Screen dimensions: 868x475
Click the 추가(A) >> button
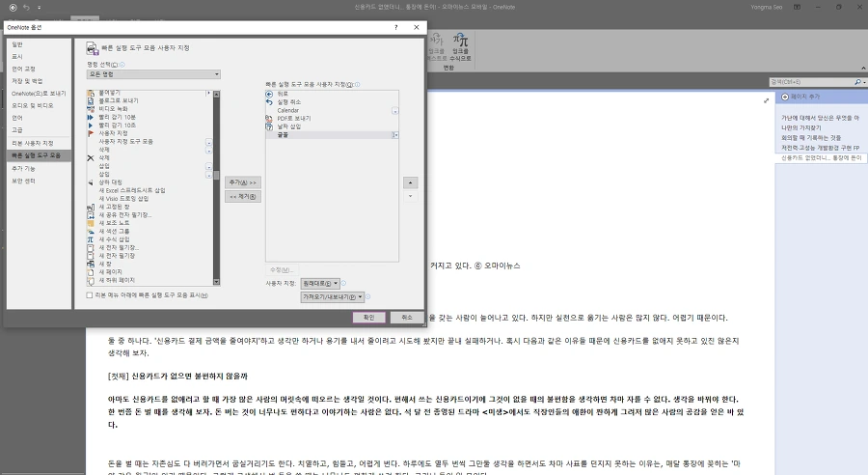point(243,182)
